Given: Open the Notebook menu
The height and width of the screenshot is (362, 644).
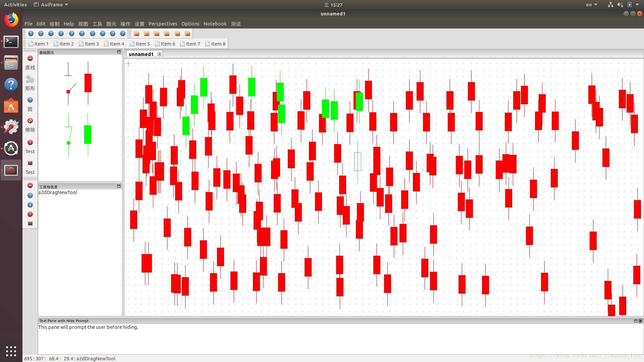Looking at the screenshot, I should click(x=215, y=24).
